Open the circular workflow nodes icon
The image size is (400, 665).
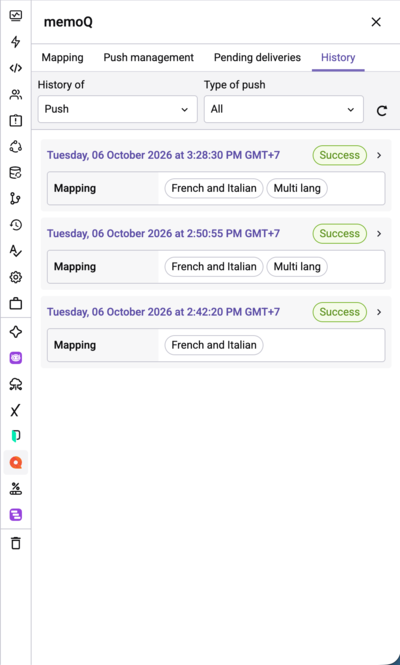[x=16, y=146]
